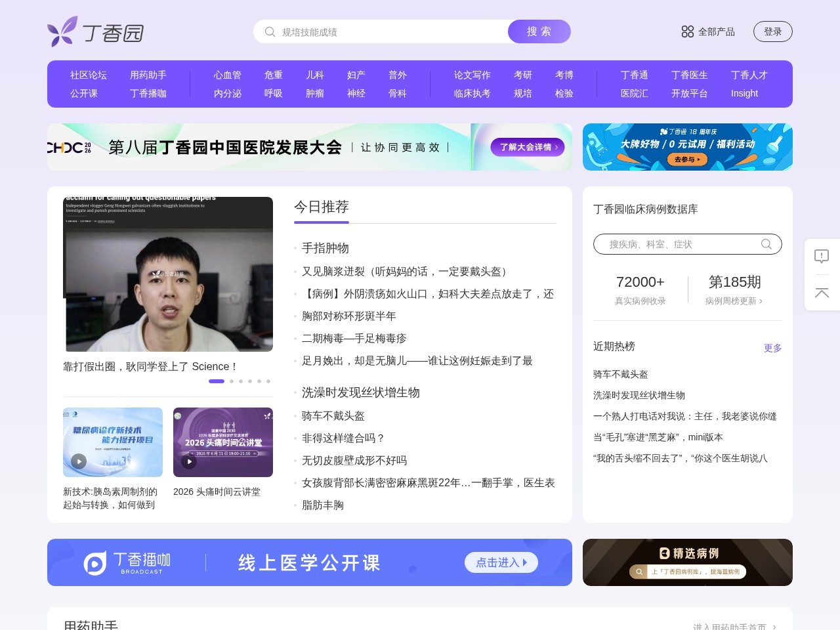The width and height of the screenshot is (840, 630).
Task: Open the 全部产品 grid icon
Action: pos(688,31)
